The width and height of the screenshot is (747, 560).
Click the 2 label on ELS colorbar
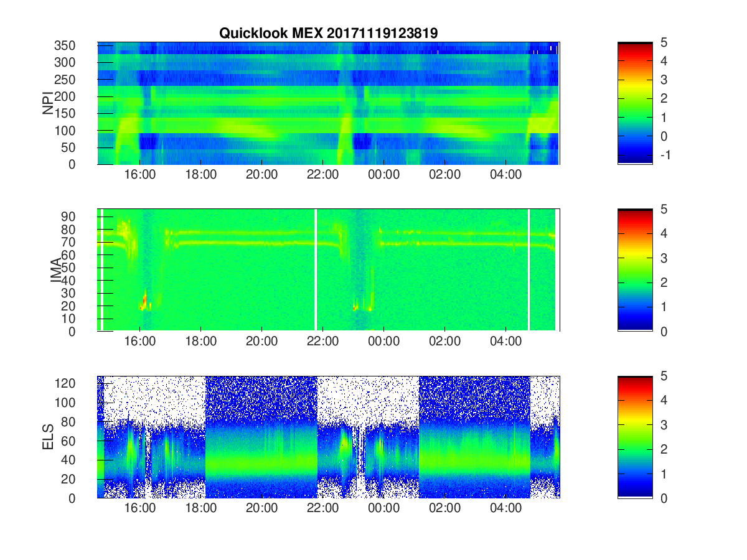(x=664, y=449)
